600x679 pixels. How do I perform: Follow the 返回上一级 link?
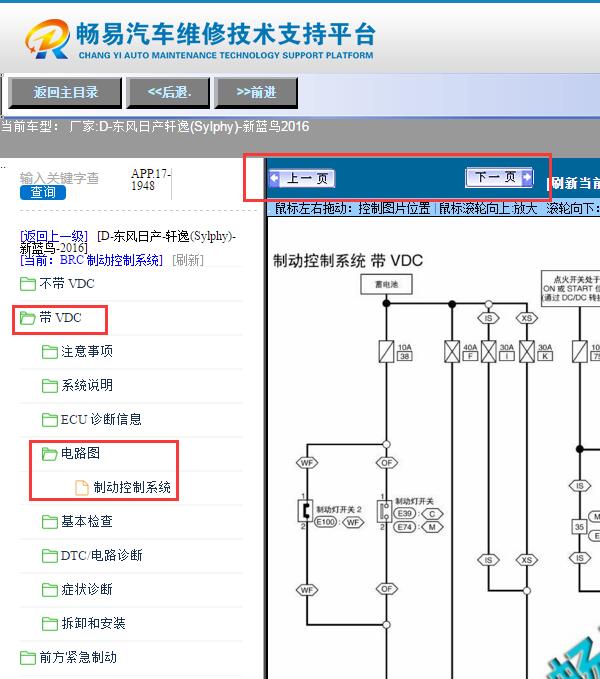(x=54, y=236)
